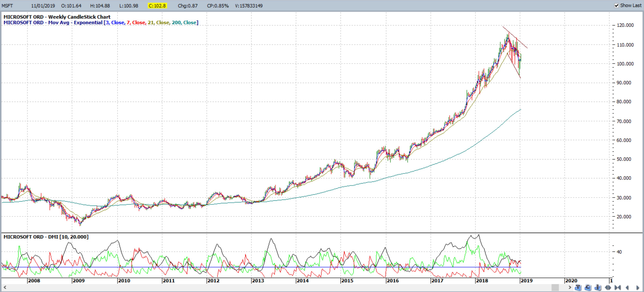Click the 2016 year label on time axis
This screenshot has height=292, width=644.
pos(393,280)
